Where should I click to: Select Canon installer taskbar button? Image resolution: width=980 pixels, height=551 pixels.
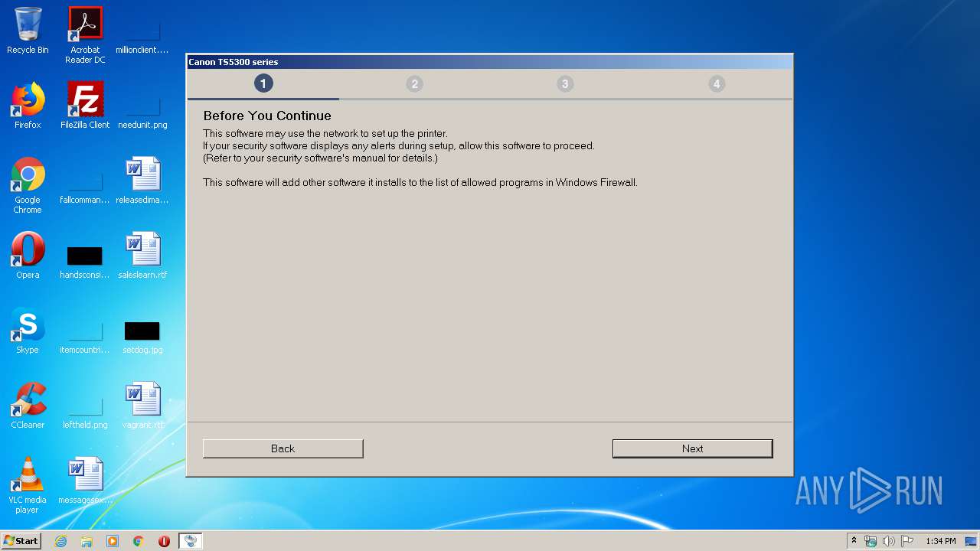point(191,541)
